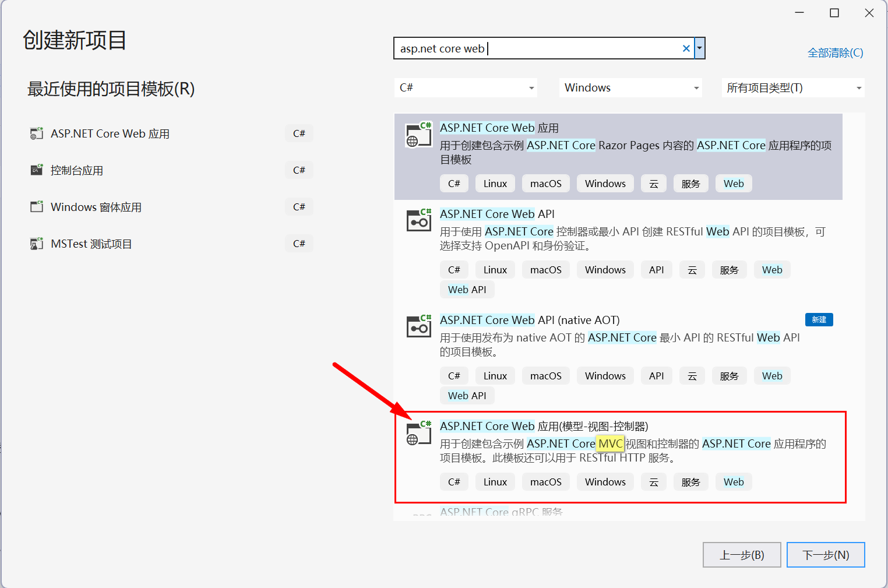
Task: Click the 全部清除(C) link
Action: [835, 53]
